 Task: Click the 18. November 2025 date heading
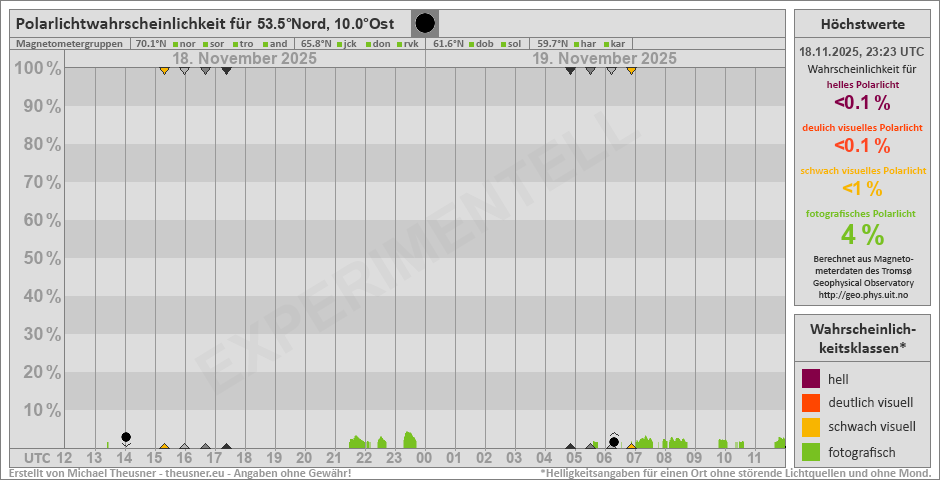(x=245, y=59)
